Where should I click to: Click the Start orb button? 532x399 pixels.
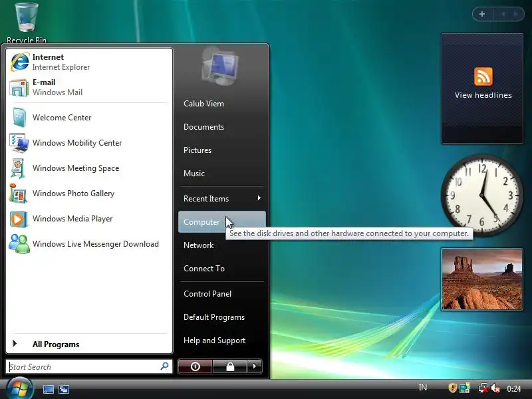click(20, 388)
